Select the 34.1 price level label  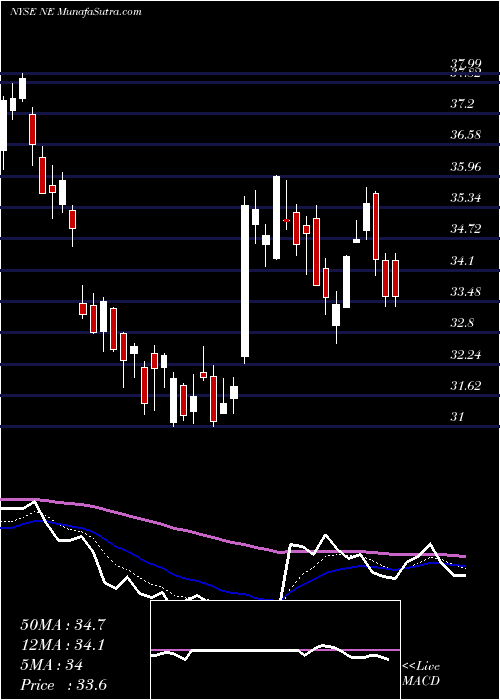click(462, 261)
